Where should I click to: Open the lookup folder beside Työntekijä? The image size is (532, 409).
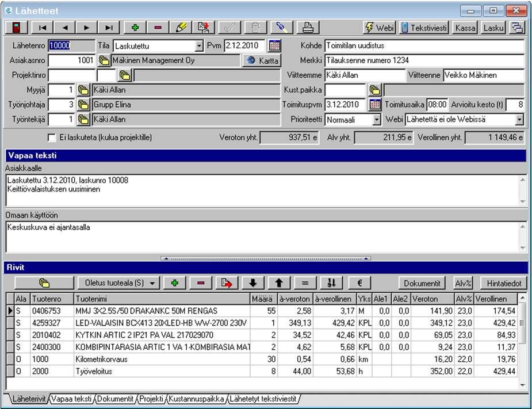tap(83, 120)
